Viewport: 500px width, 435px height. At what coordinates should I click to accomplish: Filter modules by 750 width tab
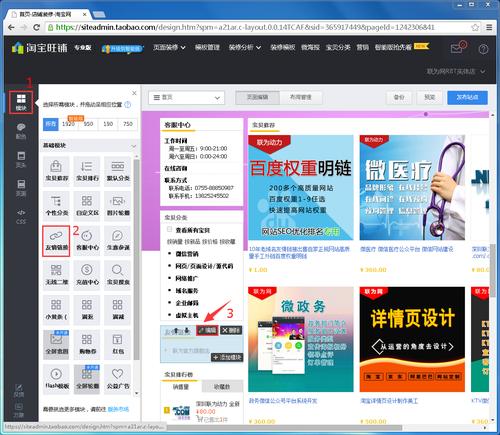pyautogui.click(x=128, y=124)
